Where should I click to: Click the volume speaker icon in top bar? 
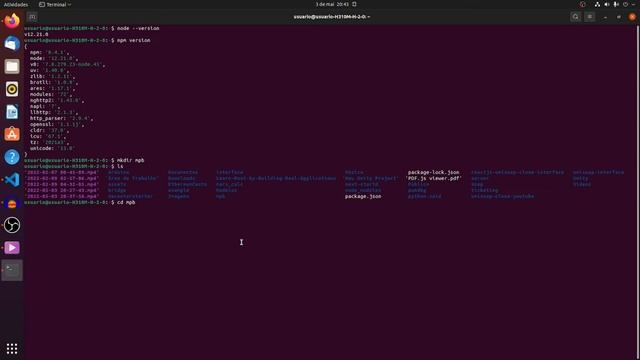607,4
